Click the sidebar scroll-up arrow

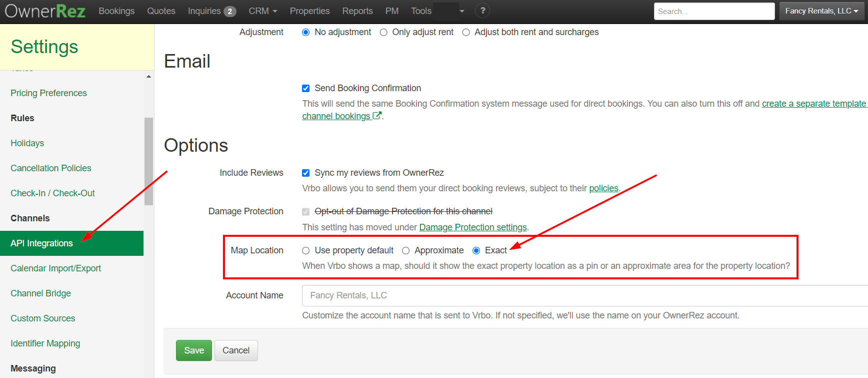tap(148, 77)
